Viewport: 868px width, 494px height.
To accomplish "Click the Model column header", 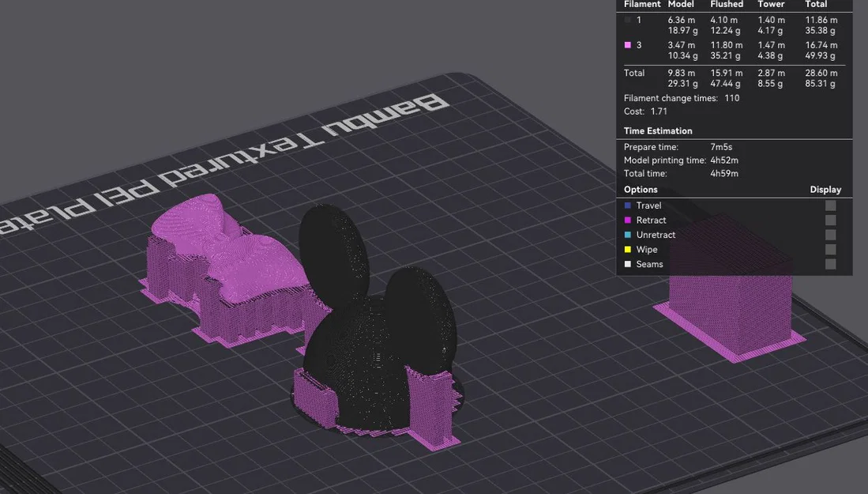I will point(681,5).
